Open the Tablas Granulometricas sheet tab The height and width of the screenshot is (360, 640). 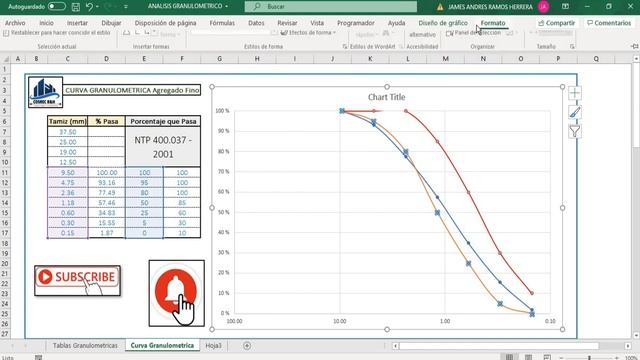point(85,346)
